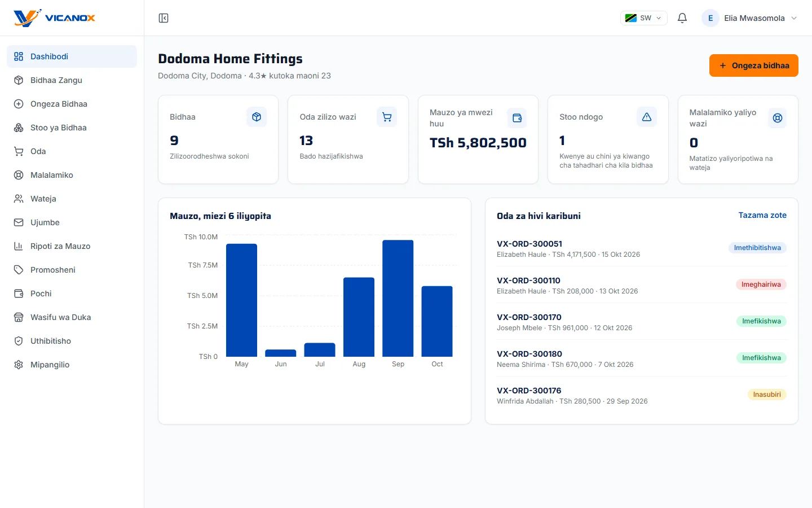Click the May bar in sales chart
The height and width of the screenshot is (508, 812).
pyautogui.click(x=241, y=300)
